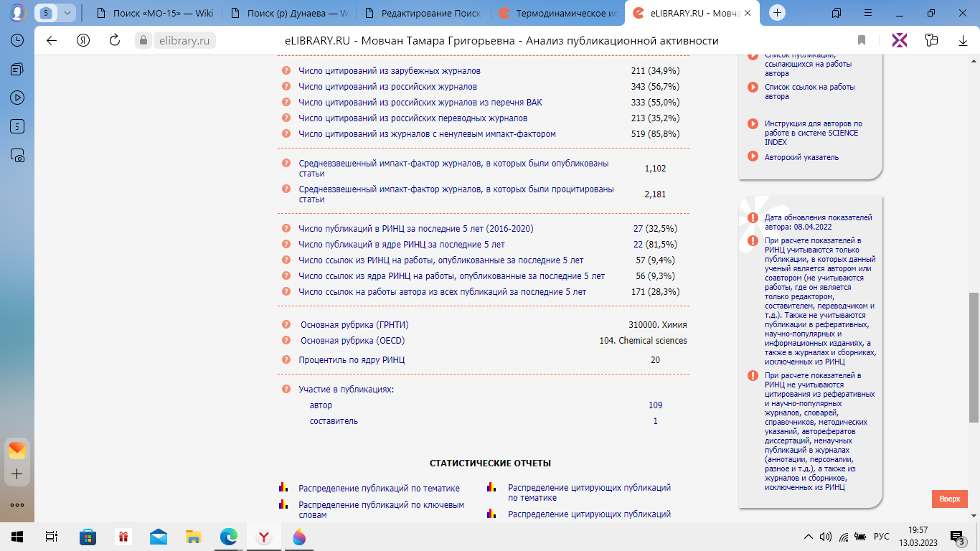This screenshot has height=551, width=980.
Task: Open Windows Start menu
Action: 17,536
